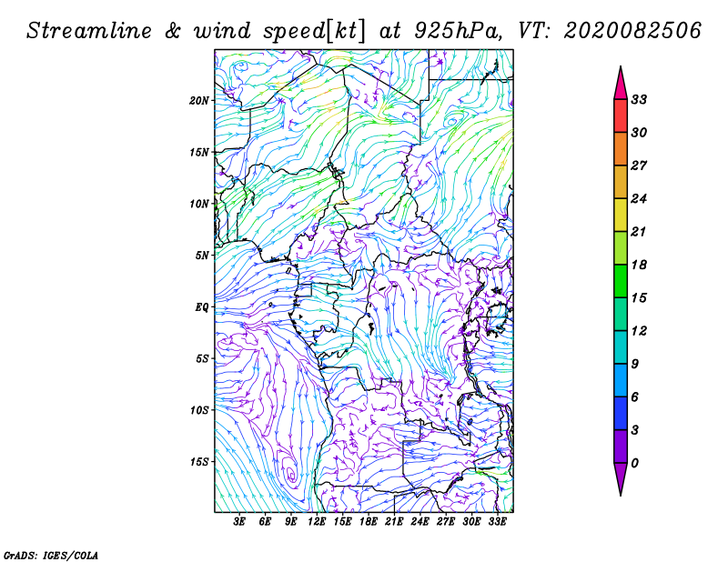Click the purple 0–3 kt color band
This screenshot has height=562, width=728.
621,447
